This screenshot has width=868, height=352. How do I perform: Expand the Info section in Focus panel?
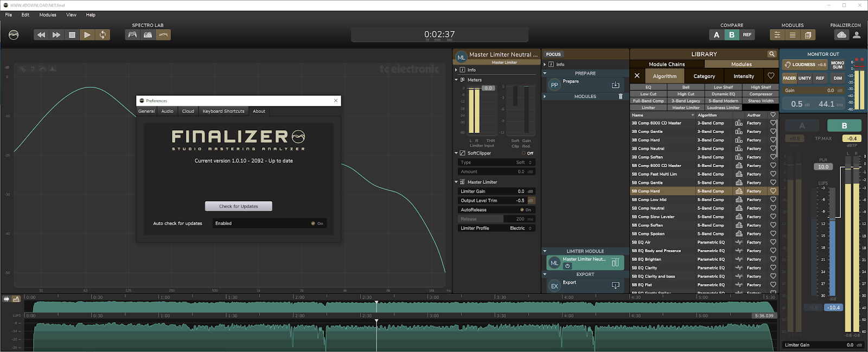coord(545,64)
